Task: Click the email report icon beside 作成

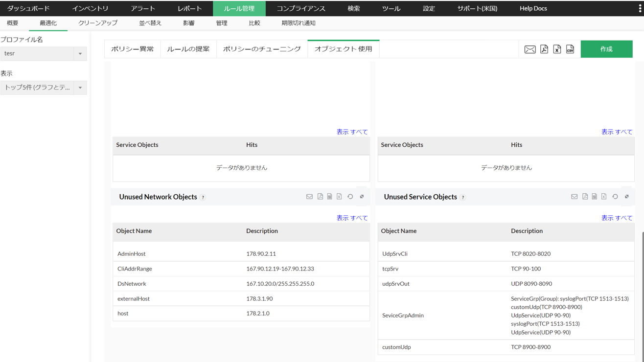Action: click(529, 49)
